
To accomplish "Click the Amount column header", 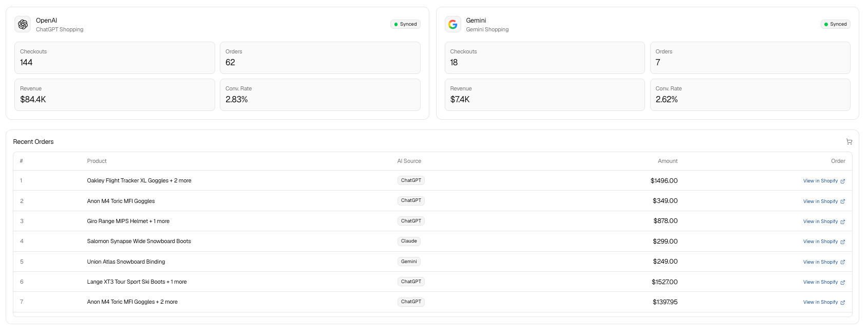I will tap(668, 161).
